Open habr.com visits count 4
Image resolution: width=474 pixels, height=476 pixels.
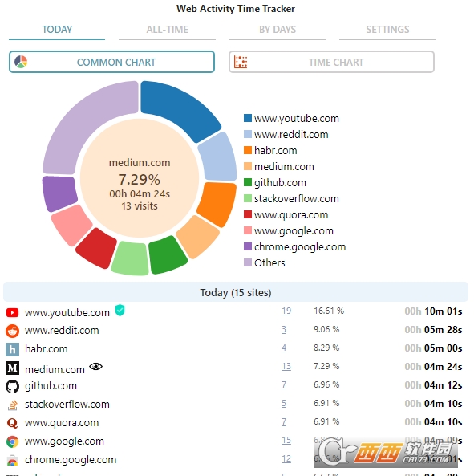coord(284,348)
